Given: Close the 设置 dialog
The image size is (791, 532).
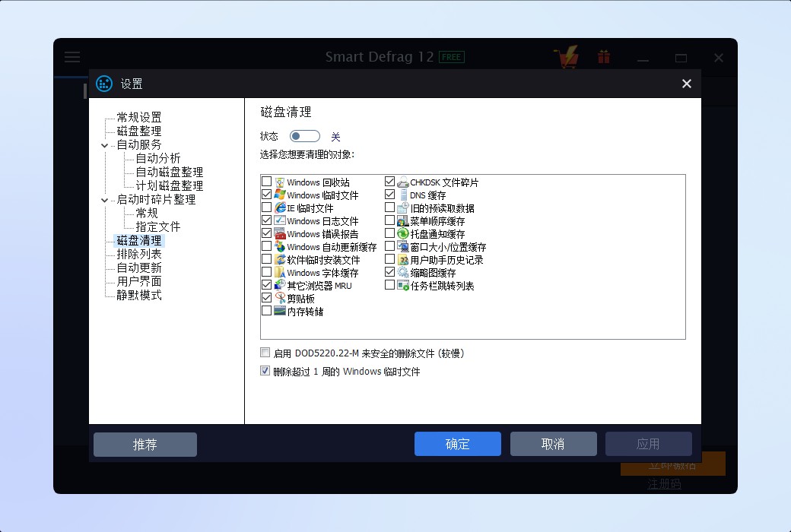Looking at the screenshot, I should coord(687,84).
